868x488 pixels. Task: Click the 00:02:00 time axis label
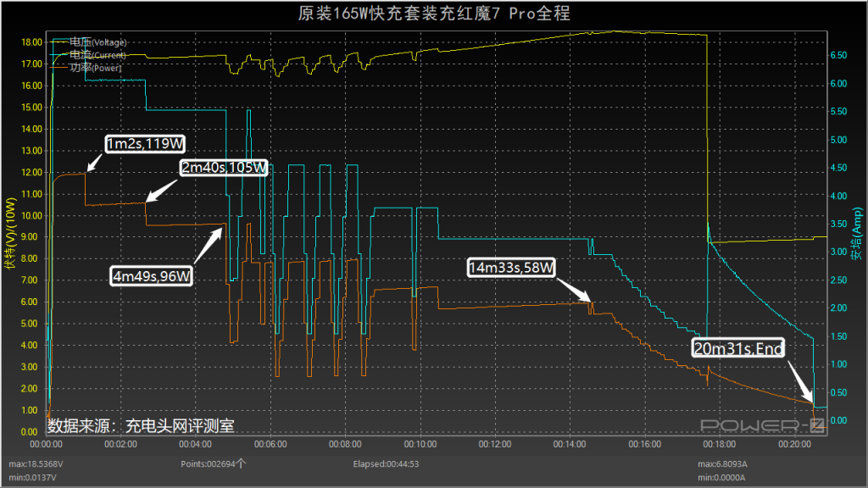120,444
